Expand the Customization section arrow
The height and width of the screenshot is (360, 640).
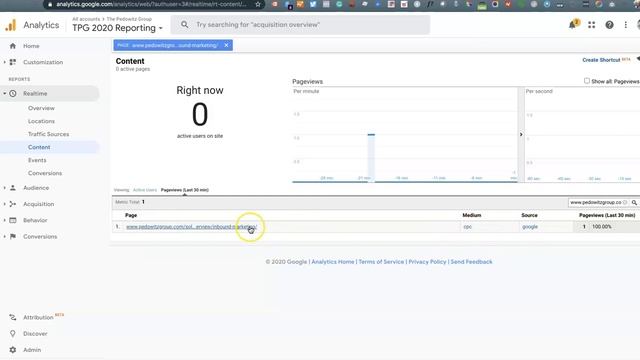(x=4, y=62)
